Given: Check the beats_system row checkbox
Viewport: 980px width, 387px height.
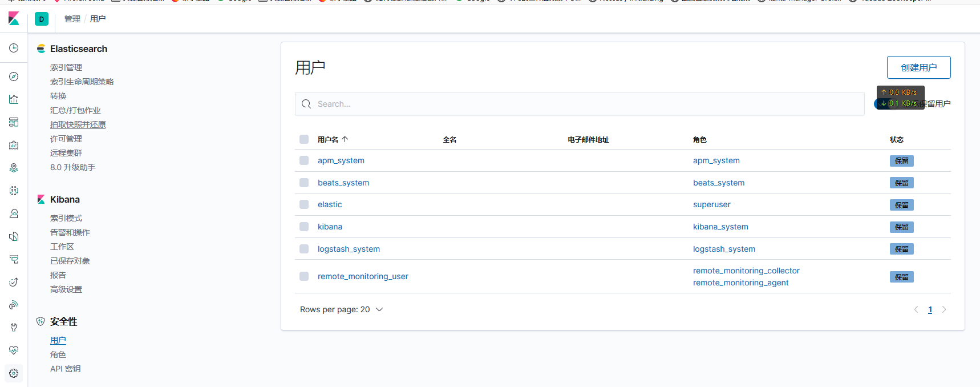Looking at the screenshot, I should (304, 183).
